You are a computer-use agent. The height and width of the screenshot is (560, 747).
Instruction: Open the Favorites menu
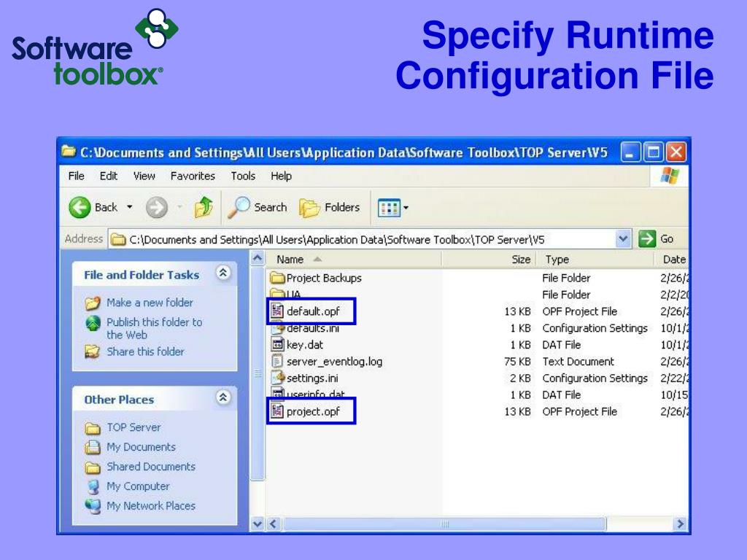coord(193,176)
